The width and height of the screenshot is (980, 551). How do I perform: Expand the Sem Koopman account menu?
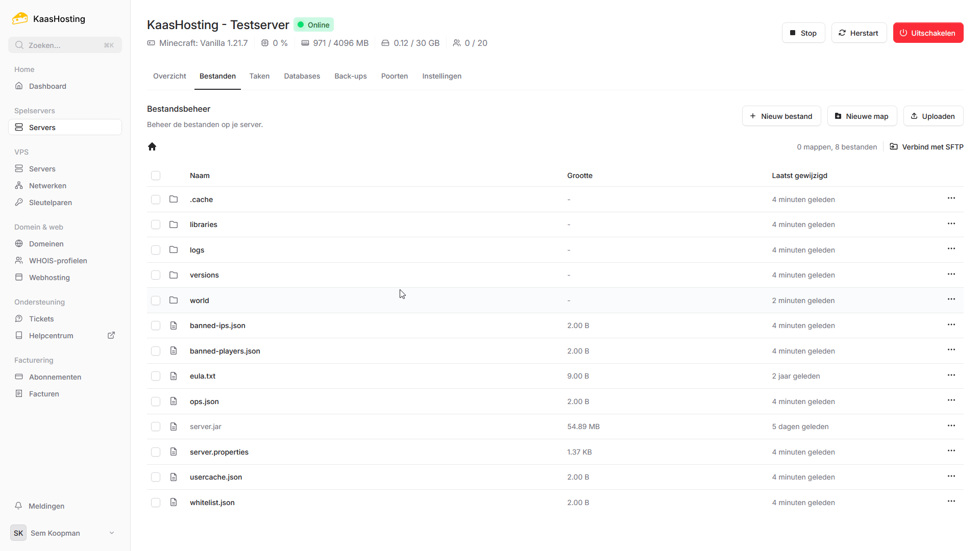point(65,533)
